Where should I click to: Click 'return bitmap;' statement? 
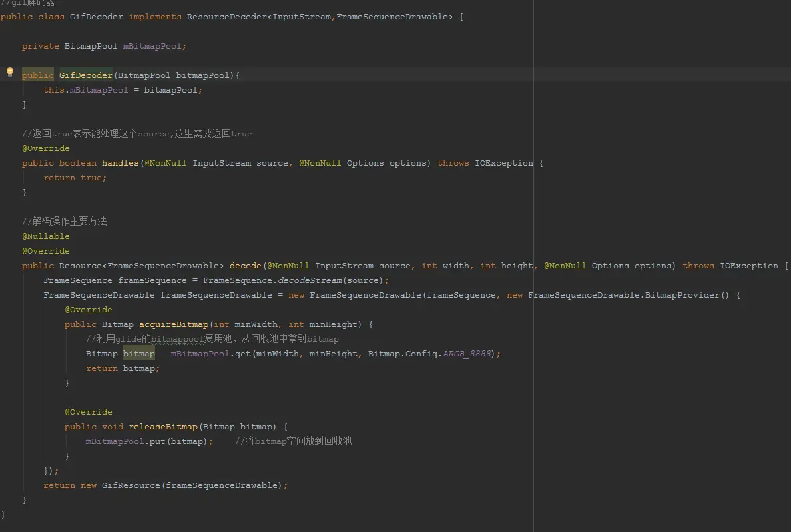pyautogui.click(x=123, y=368)
